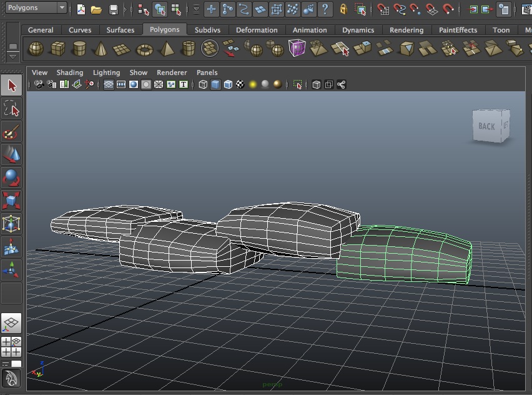Open the Lighting viewport menu
532x395 pixels.
click(106, 72)
